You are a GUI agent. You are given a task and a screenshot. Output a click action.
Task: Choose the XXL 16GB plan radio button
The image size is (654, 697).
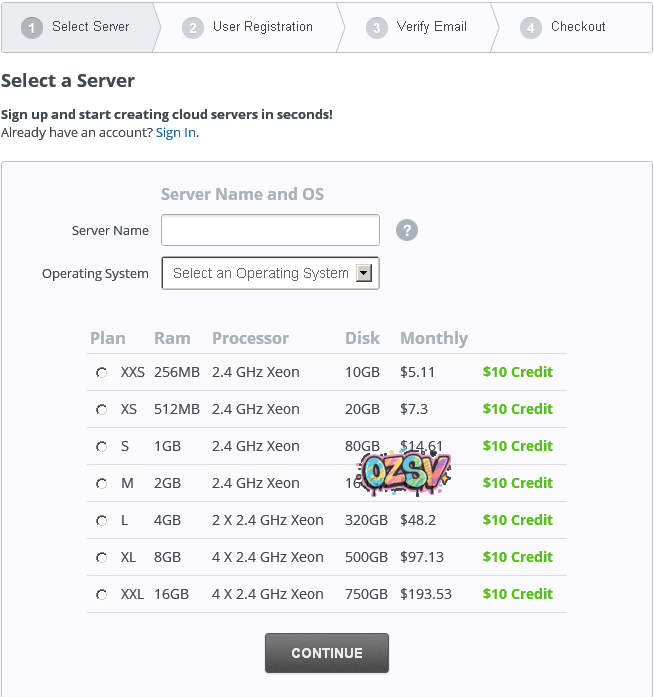101,594
